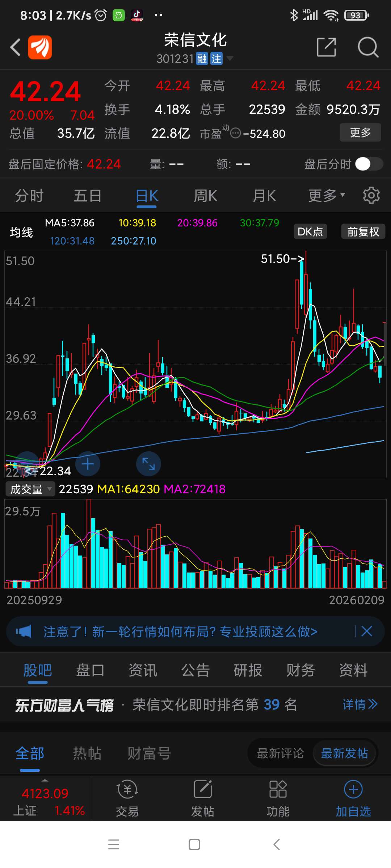Tap the 盘后固定价格 label

tap(46, 164)
